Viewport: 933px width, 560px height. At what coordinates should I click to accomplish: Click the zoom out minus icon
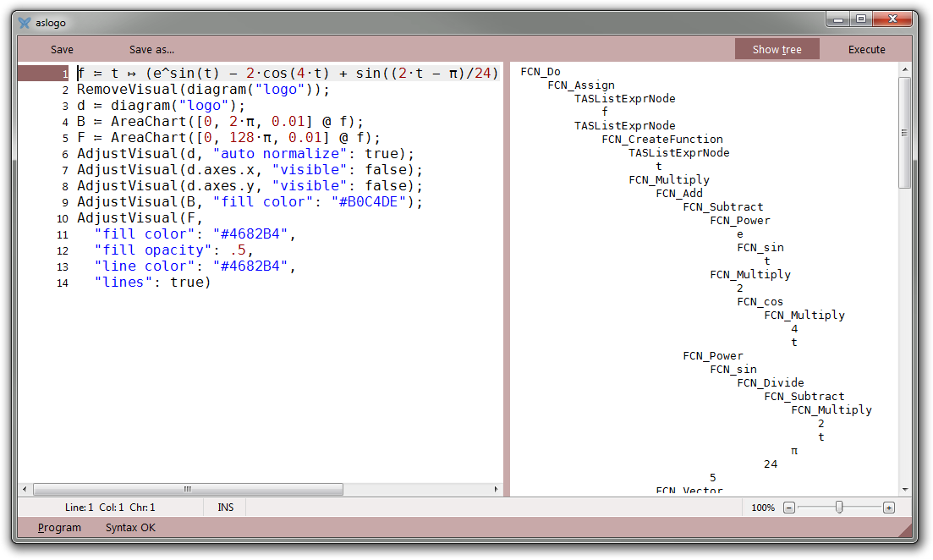click(x=789, y=508)
